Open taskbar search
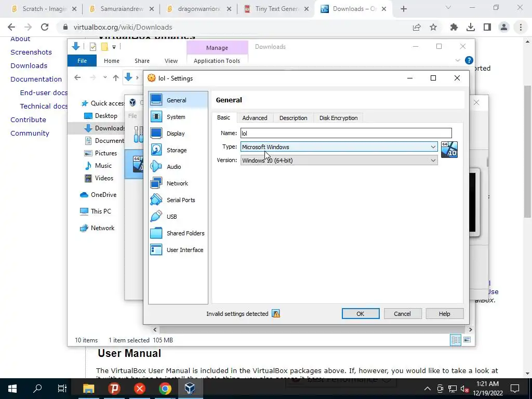 point(37,389)
